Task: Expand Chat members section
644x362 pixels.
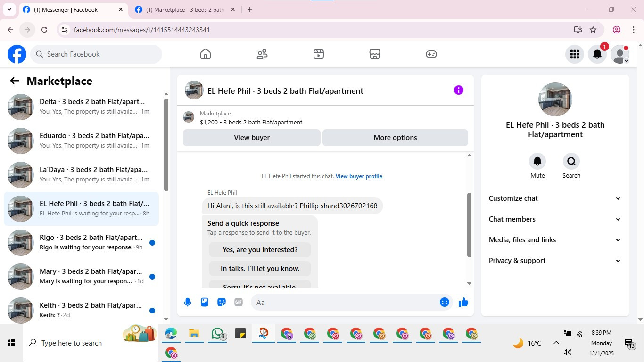Action: coord(555,219)
